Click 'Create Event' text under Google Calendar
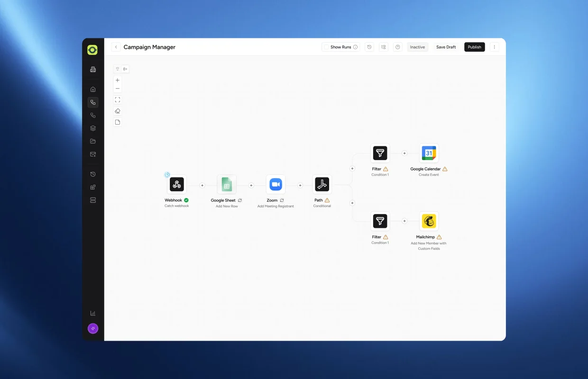Screen dimensions: 588x379 pyautogui.click(x=429, y=175)
